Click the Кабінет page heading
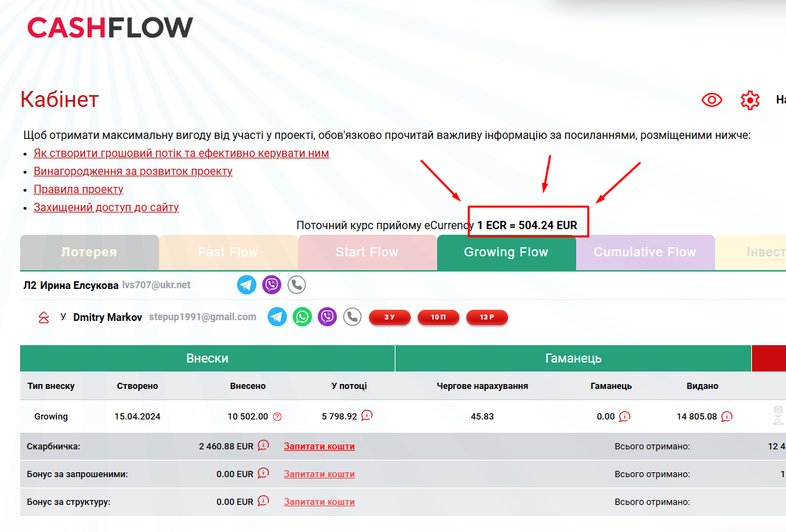The height and width of the screenshot is (532, 786). [60, 100]
